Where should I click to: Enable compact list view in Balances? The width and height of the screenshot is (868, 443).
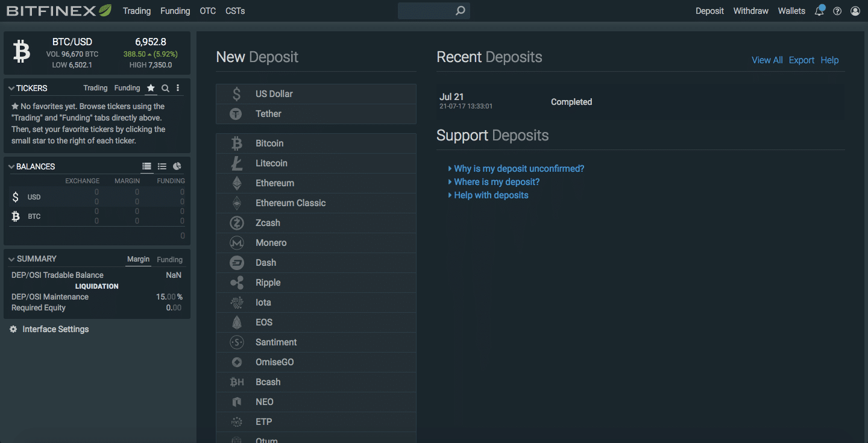pos(162,166)
